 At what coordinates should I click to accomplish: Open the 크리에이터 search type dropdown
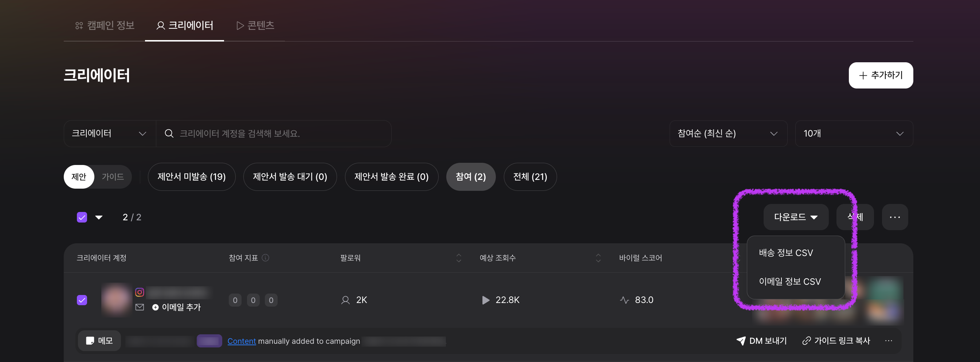point(110,133)
